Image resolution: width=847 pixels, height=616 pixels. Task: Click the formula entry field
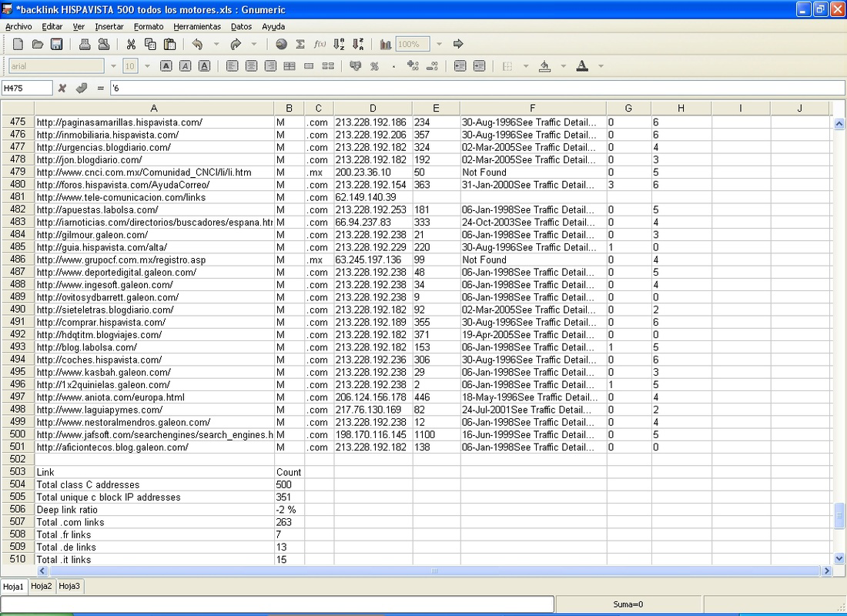pyautogui.click(x=477, y=88)
